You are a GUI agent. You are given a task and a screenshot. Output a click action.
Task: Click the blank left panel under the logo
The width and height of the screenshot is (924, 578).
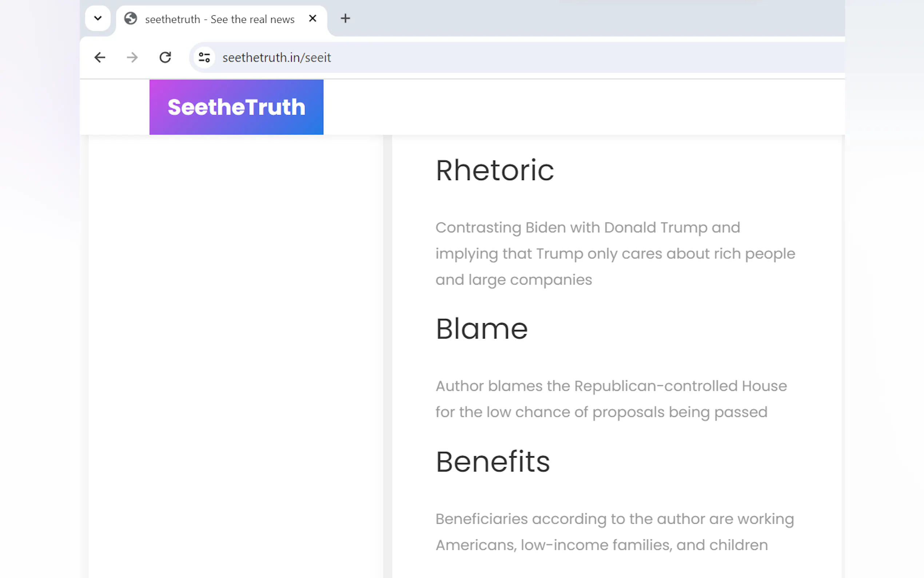236,344
